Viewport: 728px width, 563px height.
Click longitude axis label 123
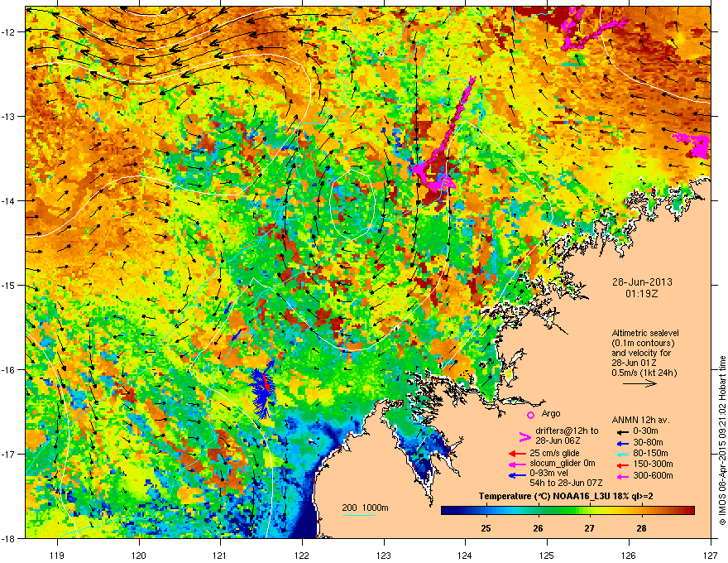coord(384,555)
